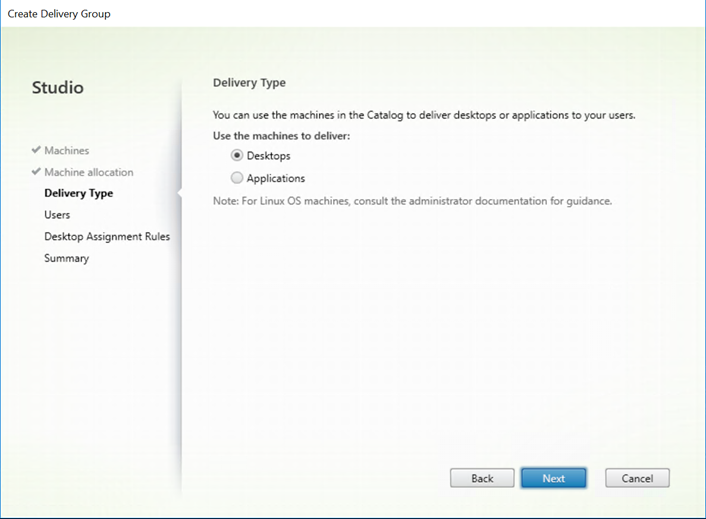Open the Machine allocation wizard step
706x519 pixels.
click(89, 172)
